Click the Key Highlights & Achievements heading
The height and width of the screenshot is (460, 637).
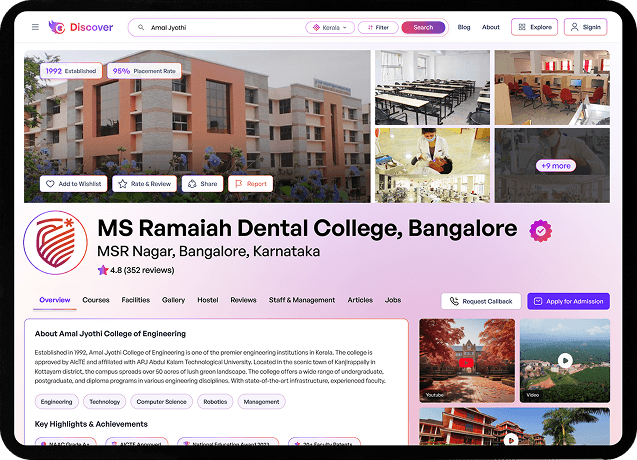(x=91, y=424)
